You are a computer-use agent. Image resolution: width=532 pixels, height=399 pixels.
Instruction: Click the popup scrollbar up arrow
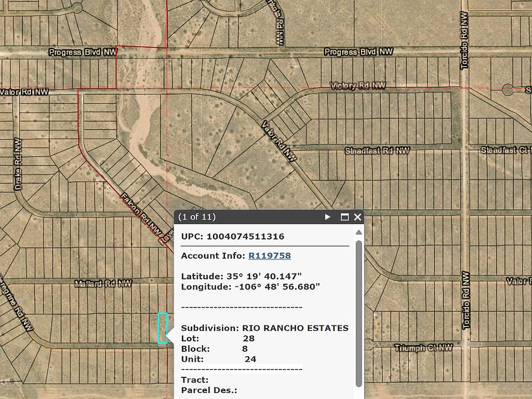click(x=359, y=232)
